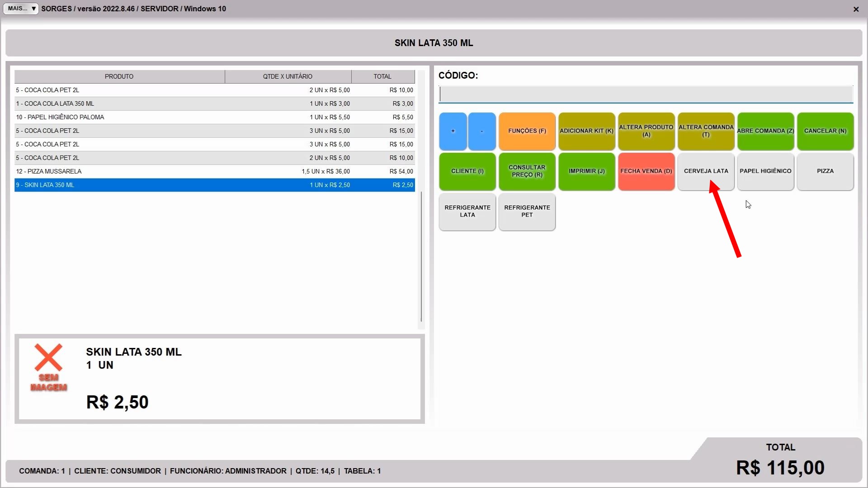Click the product list vertical scrollbar
The image size is (868, 488).
pos(421,256)
